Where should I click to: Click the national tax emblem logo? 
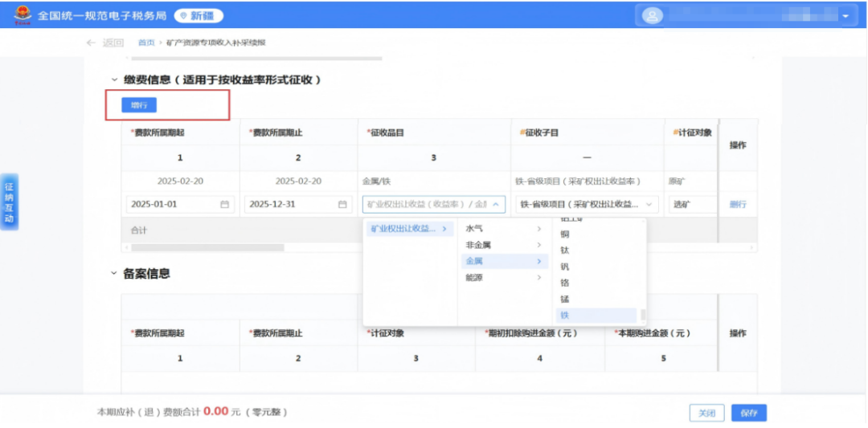(x=23, y=15)
